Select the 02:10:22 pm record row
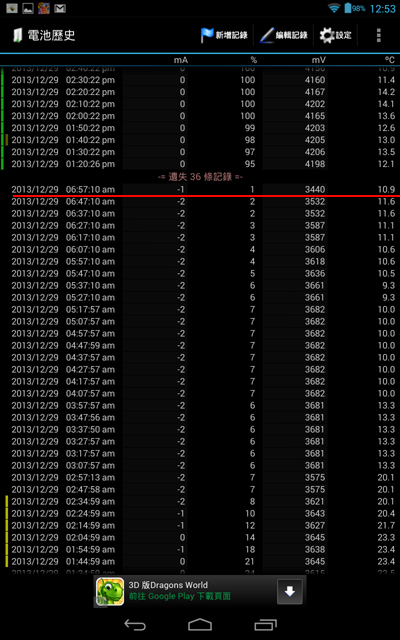Viewport: 400px width, 640px height. coord(200,104)
